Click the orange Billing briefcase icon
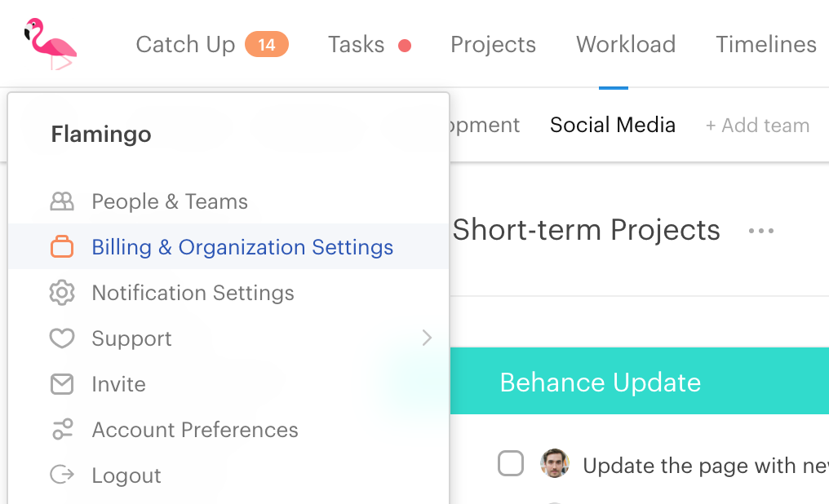Screen dimensions: 829x504 click(62, 247)
